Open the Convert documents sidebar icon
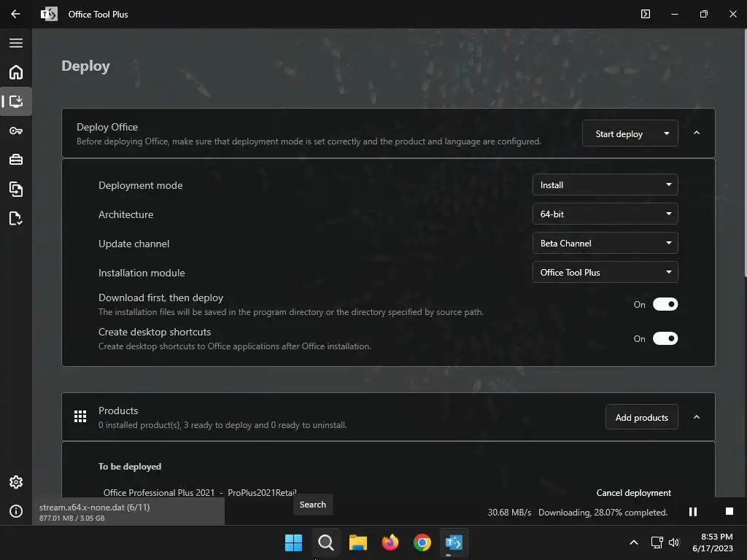This screenshot has height=560, width=747. (16, 189)
